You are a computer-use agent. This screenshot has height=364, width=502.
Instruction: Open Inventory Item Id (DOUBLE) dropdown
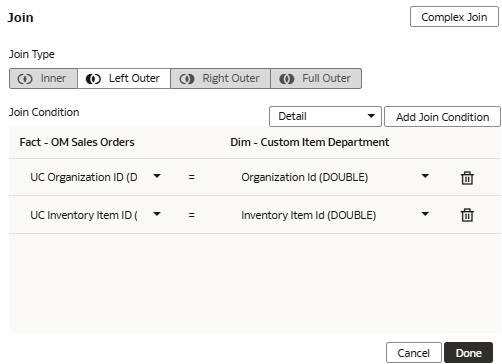425,214
